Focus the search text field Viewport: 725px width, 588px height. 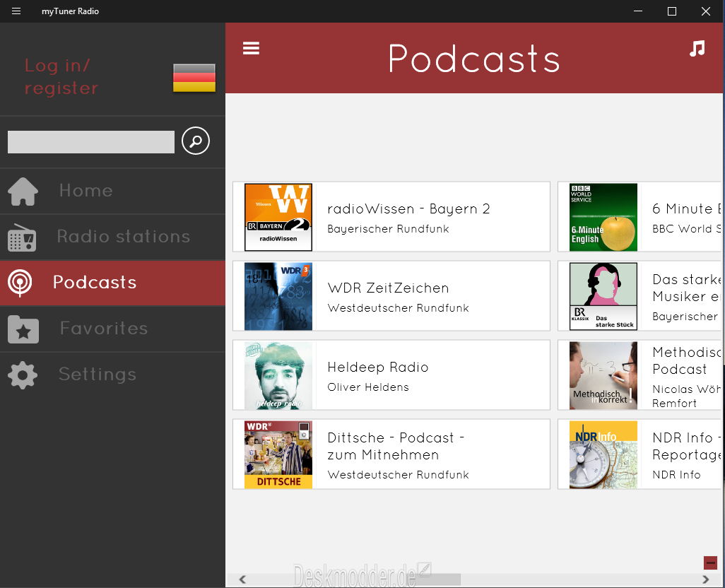(x=91, y=142)
